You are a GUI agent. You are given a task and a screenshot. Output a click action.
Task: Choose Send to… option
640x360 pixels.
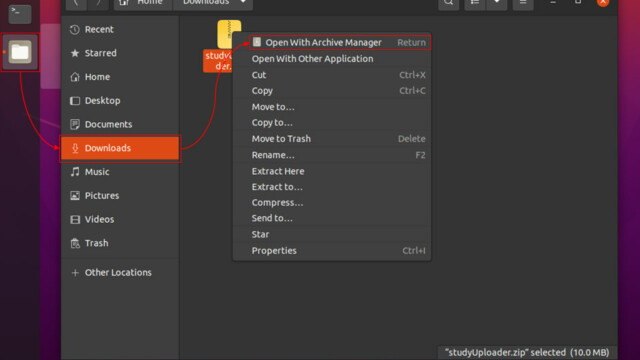[332, 218]
